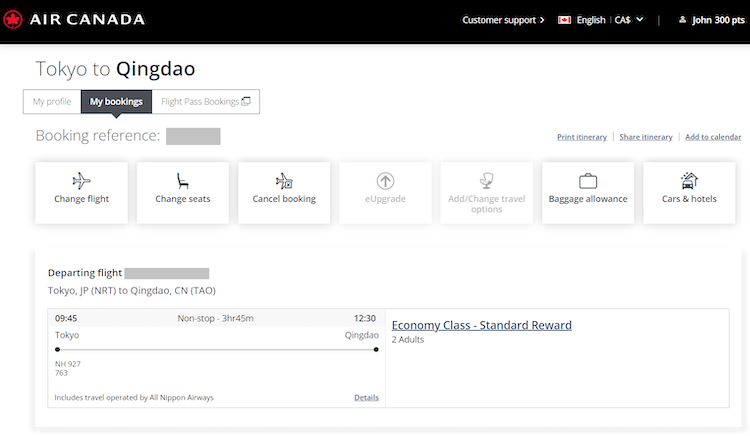Switch to the My profile tab
The height and width of the screenshot is (436, 750).
click(x=52, y=102)
